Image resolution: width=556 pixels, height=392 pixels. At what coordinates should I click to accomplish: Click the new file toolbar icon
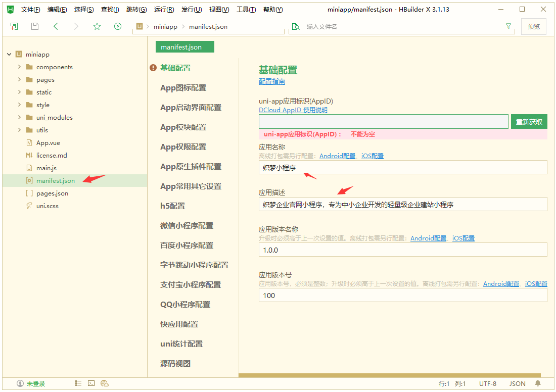(14, 26)
